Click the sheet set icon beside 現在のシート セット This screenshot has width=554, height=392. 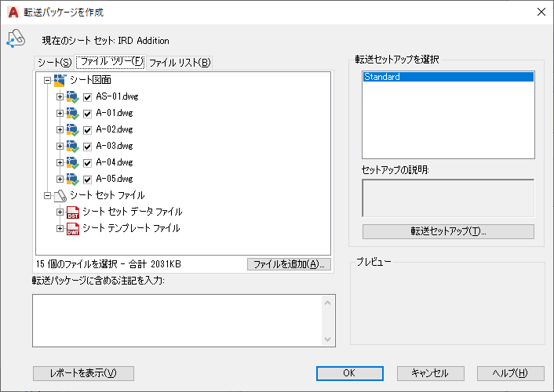click(x=16, y=38)
